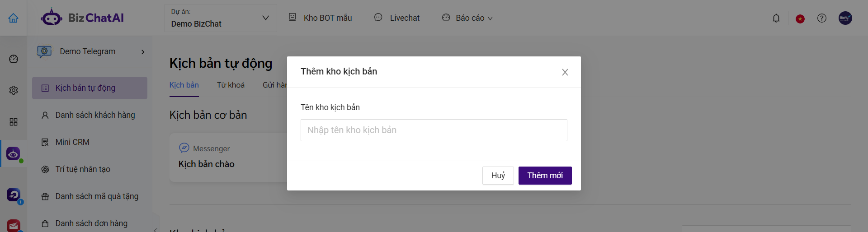Click the Livechat speech bubble icon
This screenshot has width=868, height=232.
click(x=378, y=17)
